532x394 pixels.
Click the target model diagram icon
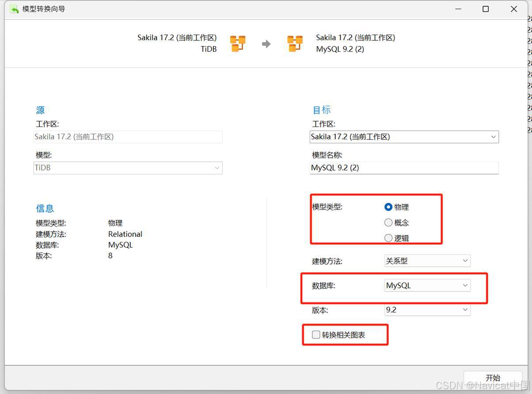295,44
